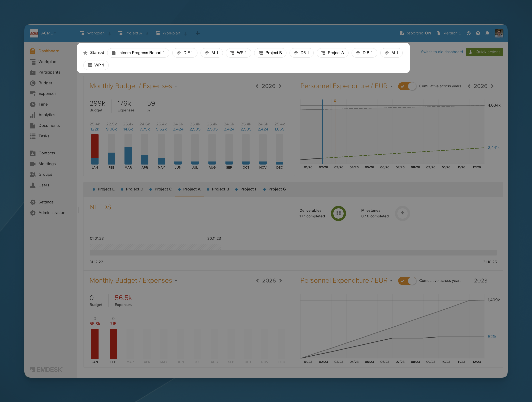Click the plus icon to add tab
The height and width of the screenshot is (402, 532).
pyautogui.click(x=197, y=33)
